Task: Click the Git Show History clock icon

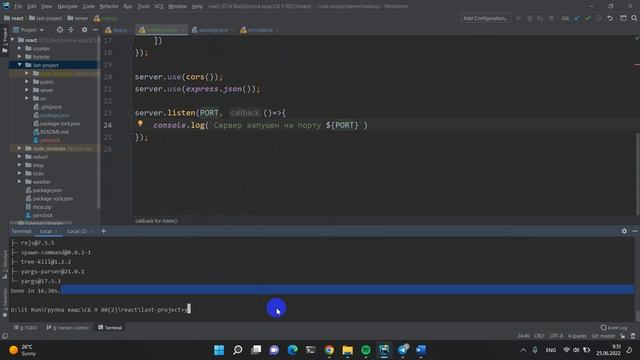Action: coord(599,18)
